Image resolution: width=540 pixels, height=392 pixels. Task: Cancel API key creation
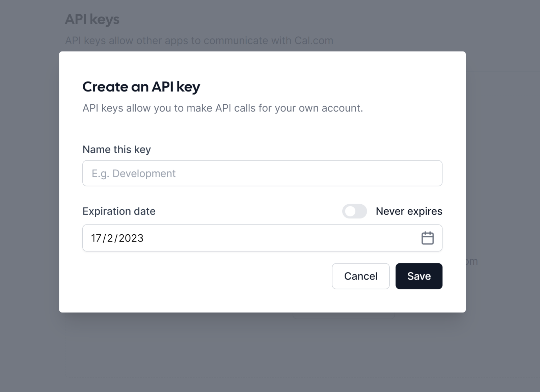click(x=360, y=276)
